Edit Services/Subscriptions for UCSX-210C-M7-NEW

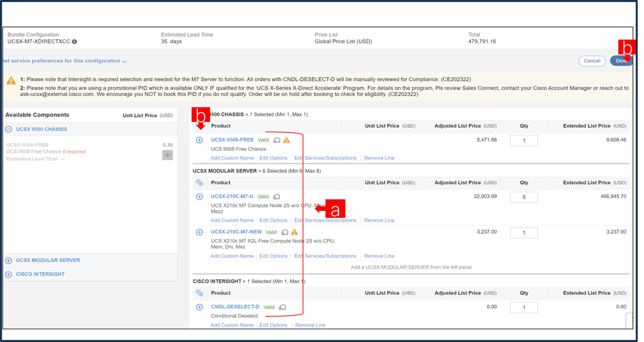[x=325, y=256]
